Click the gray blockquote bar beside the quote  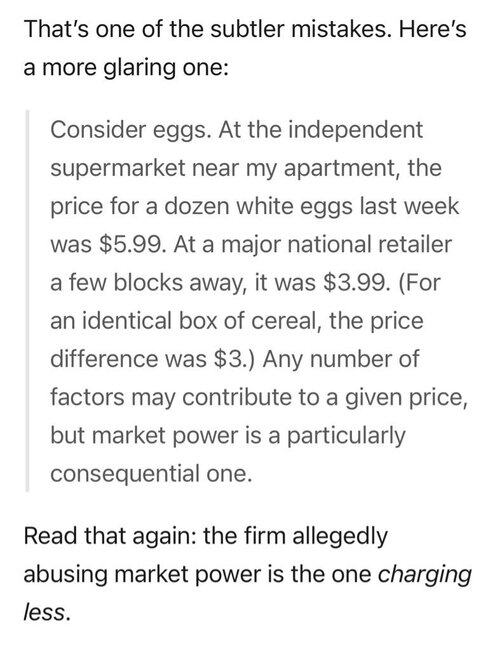point(27,301)
